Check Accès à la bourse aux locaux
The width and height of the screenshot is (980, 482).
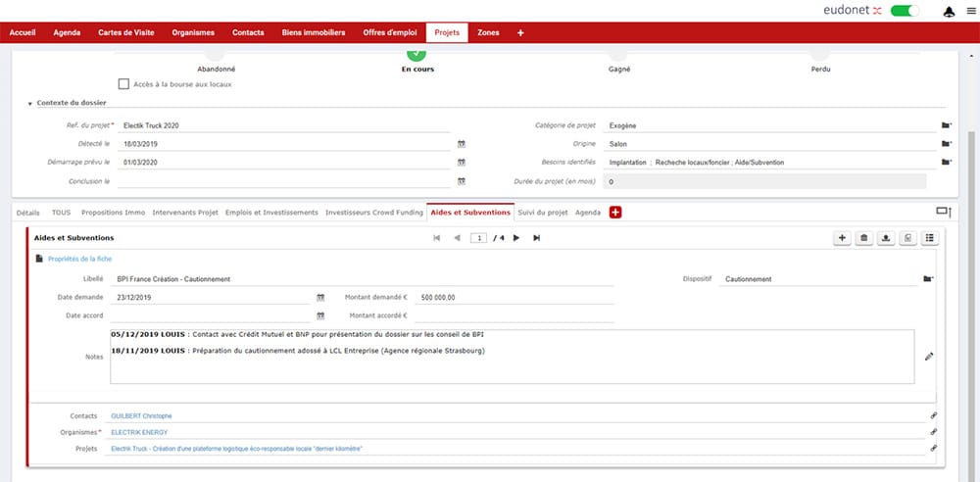click(123, 84)
